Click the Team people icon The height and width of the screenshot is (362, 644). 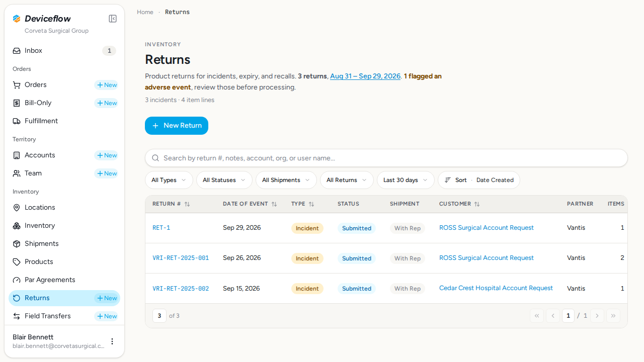pos(17,173)
